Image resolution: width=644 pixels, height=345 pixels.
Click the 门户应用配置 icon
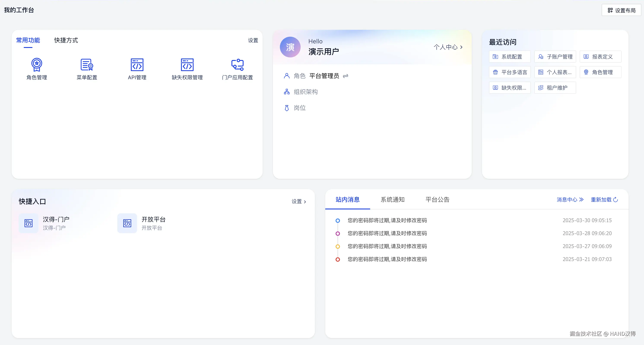(x=237, y=65)
